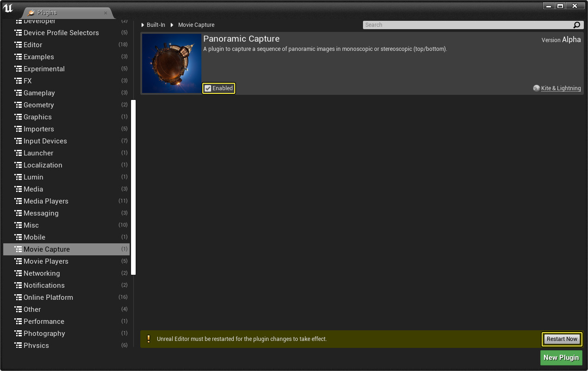The width and height of the screenshot is (588, 371).
Task: Click the list icon beside Editor
Action: tap(18, 45)
